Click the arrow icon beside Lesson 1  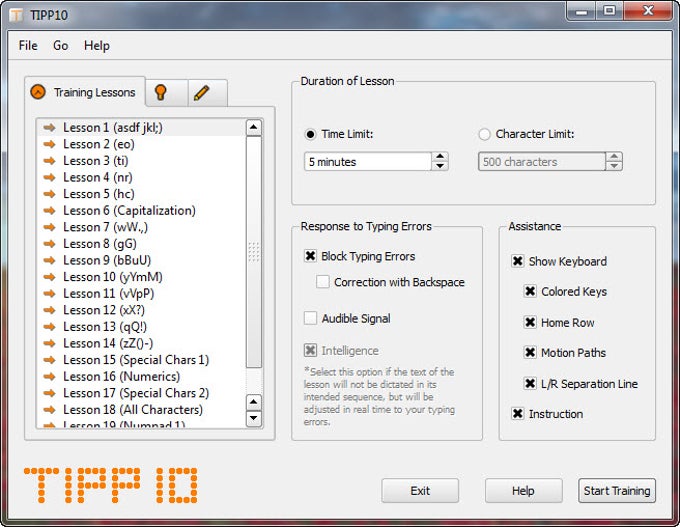[x=49, y=128]
